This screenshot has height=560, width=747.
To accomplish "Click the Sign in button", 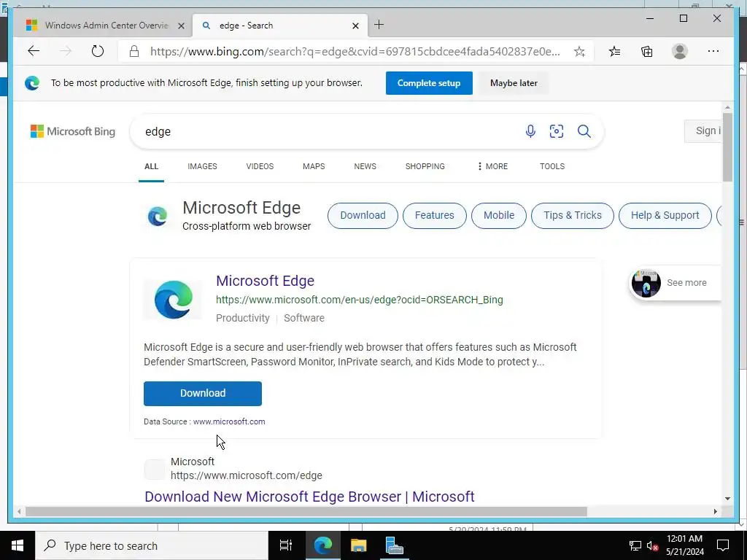I will (x=703, y=131).
